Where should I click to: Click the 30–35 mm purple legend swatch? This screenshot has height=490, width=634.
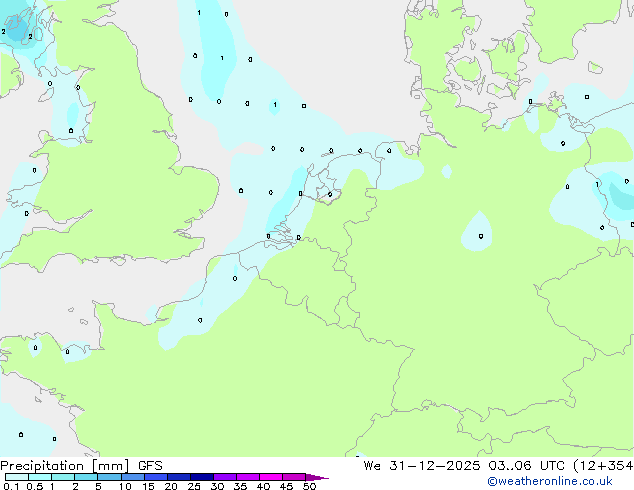[225, 477]
